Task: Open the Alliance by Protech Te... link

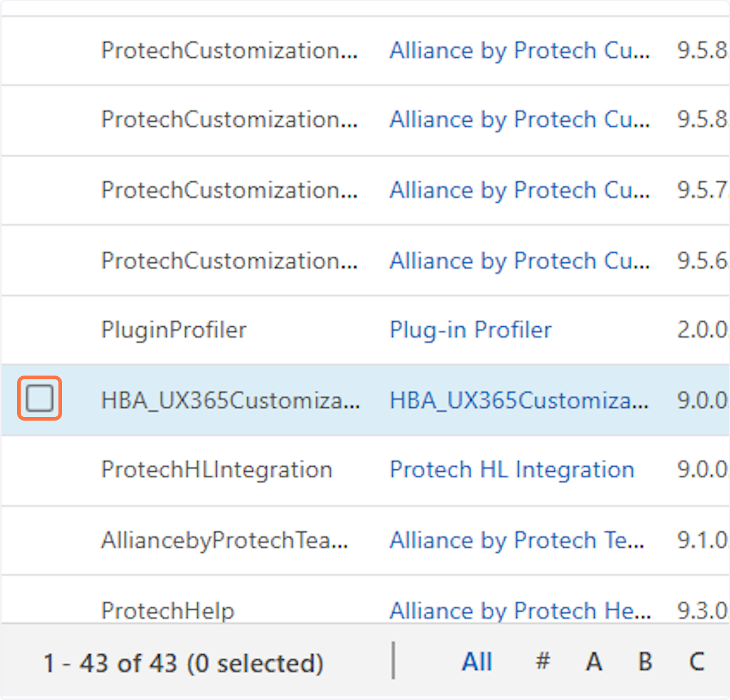Action: pos(516,541)
